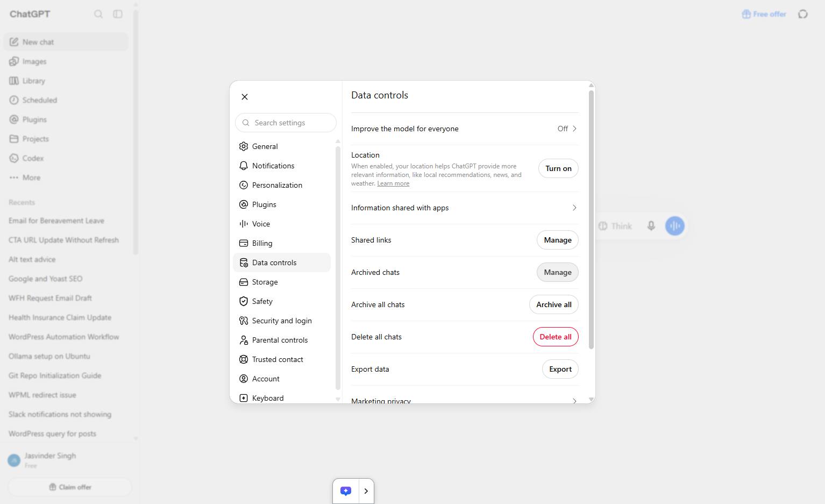Expand Information shared with apps
The height and width of the screenshot is (504, 825).
[x=465, y=208]
